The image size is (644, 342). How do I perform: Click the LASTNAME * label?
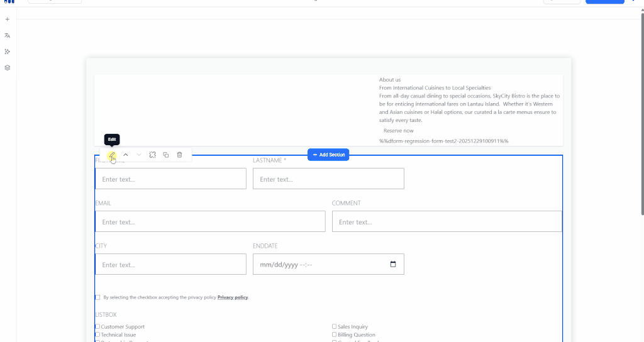click(269, 160)
